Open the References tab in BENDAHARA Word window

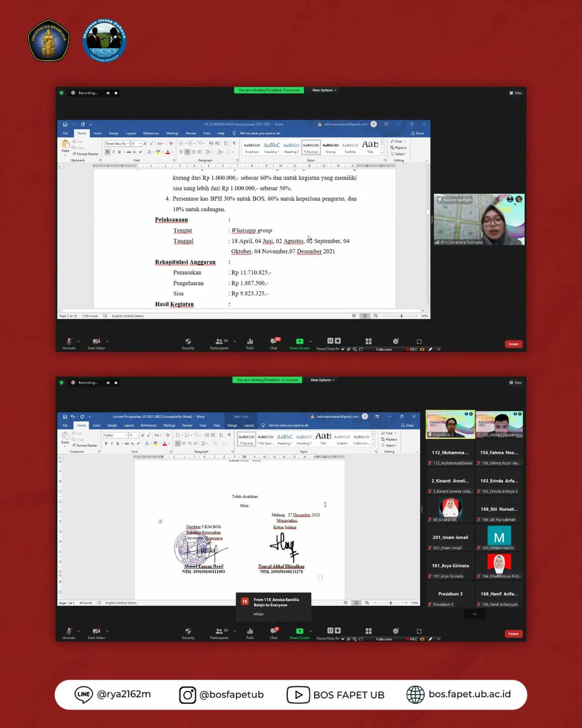151,133
